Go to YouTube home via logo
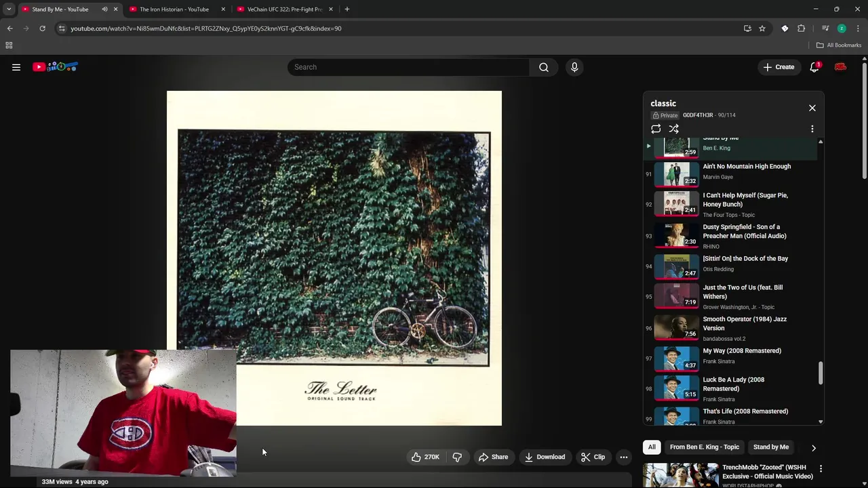868x488 pixels. pos(56,67)
